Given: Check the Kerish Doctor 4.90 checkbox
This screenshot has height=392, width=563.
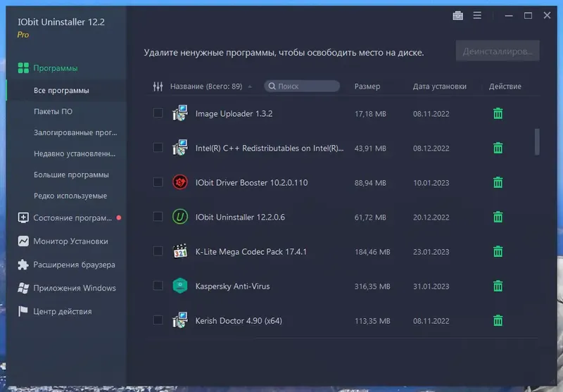Looking at the screenshot, I should pyautogui.click(x=158, y=320).
